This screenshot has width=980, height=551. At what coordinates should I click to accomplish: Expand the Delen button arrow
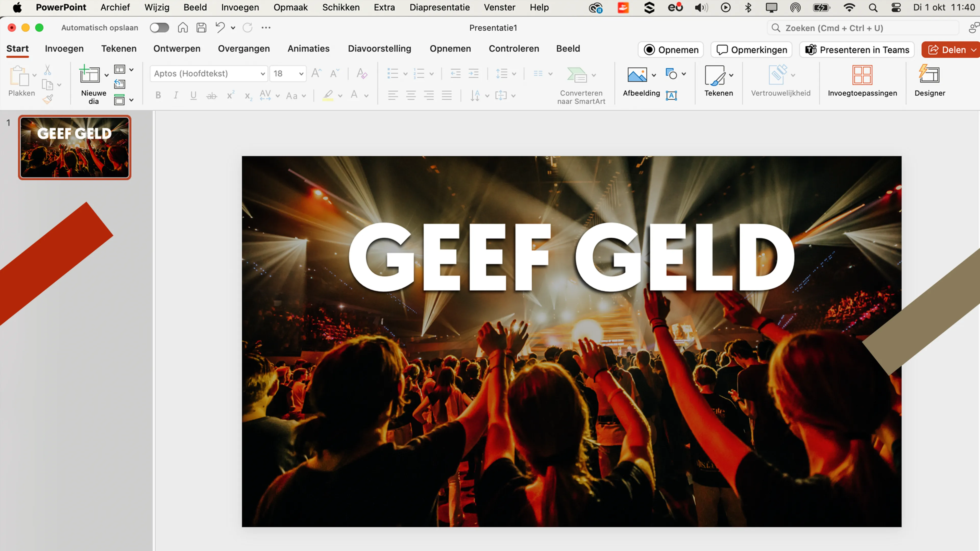click(x=974, y=50)
